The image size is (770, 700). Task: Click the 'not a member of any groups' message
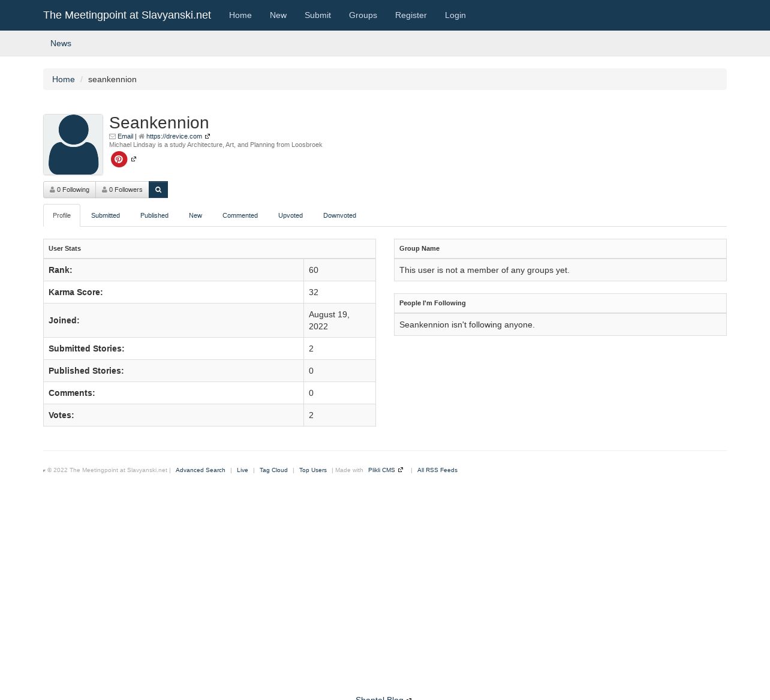click(485, 270)
